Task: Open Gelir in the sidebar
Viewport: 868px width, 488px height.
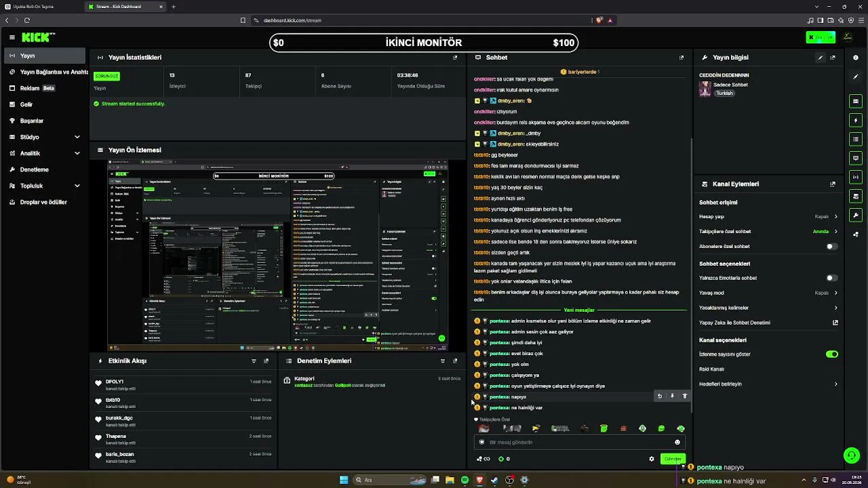Action: 45,104
